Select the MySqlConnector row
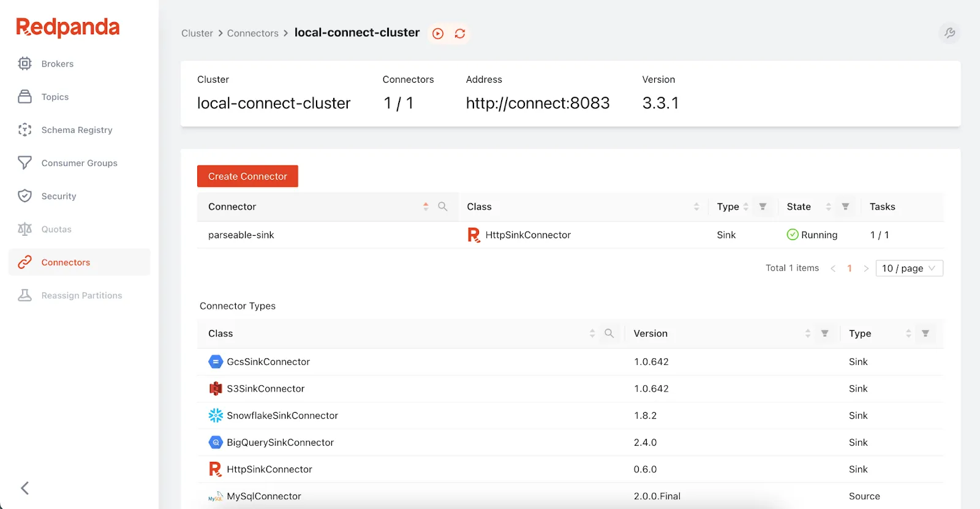Viewport: 980px width, 509px height. tap(570, 496)
